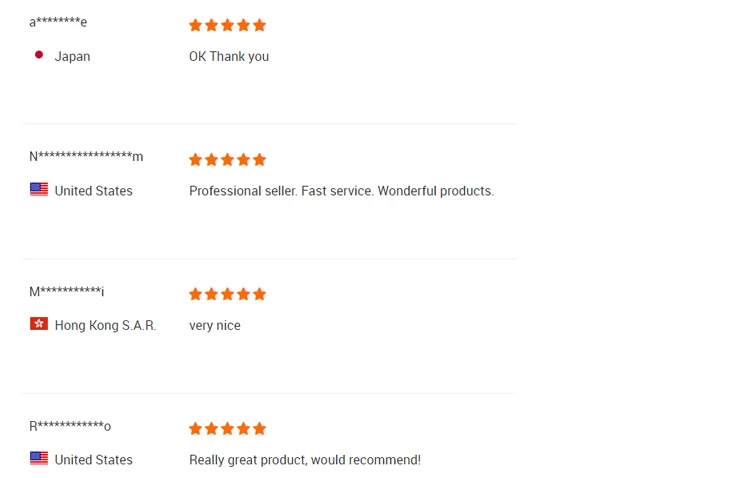
Task: Open reviewer M***********i's name
Action: click(x=66, y=291)
